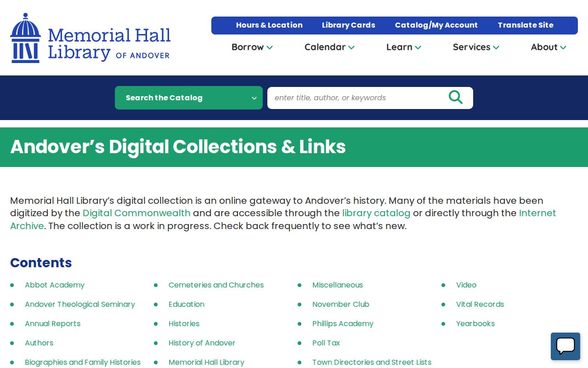Image resolution: width=588 pixels, height=368 pixels.
Task: Open the Search the Catalog dropdown
Action: tap(189, 98)
